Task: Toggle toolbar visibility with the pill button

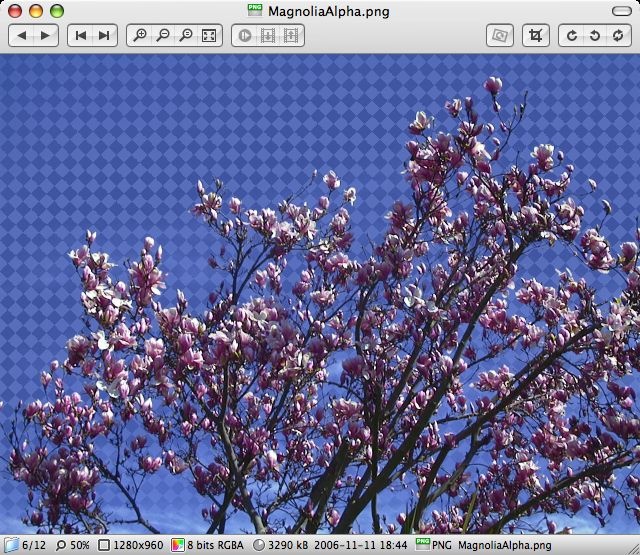Action: pos(622,11)
